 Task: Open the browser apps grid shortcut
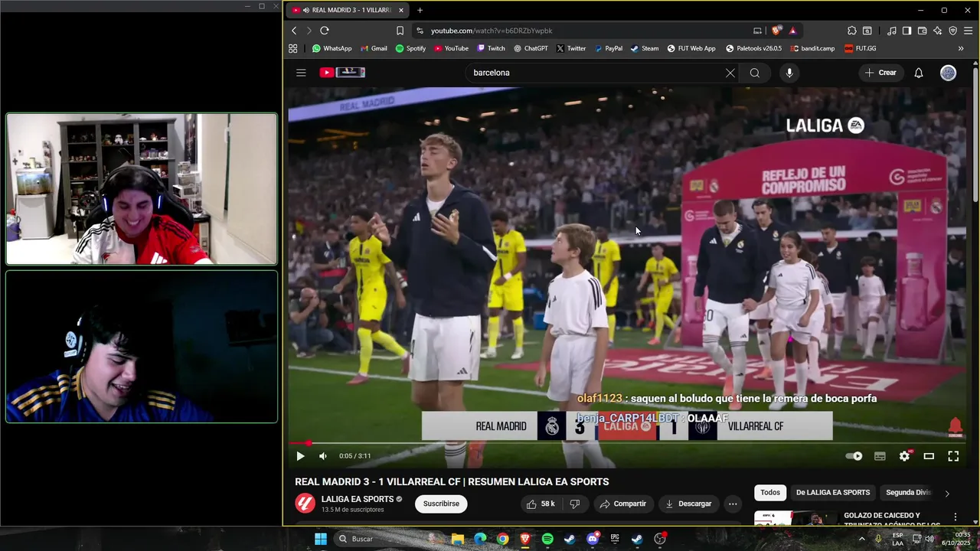pos(293,48)
